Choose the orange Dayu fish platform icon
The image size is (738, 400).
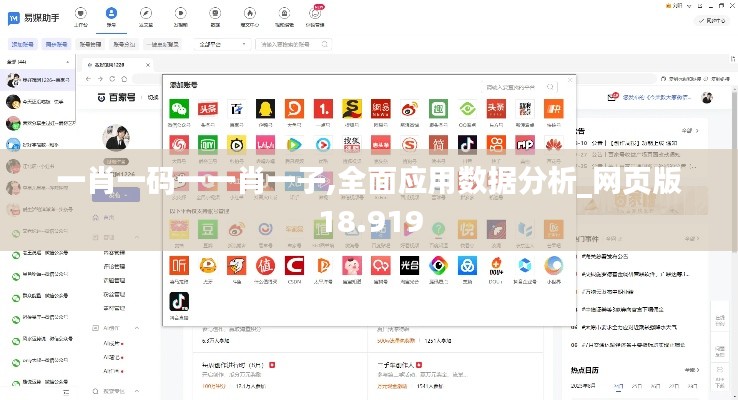click(294, 109)
